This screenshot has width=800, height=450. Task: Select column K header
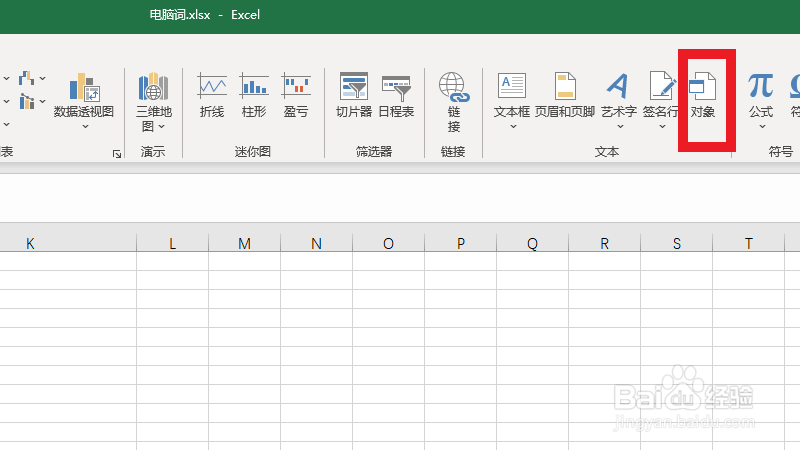[x=31, y=243]
